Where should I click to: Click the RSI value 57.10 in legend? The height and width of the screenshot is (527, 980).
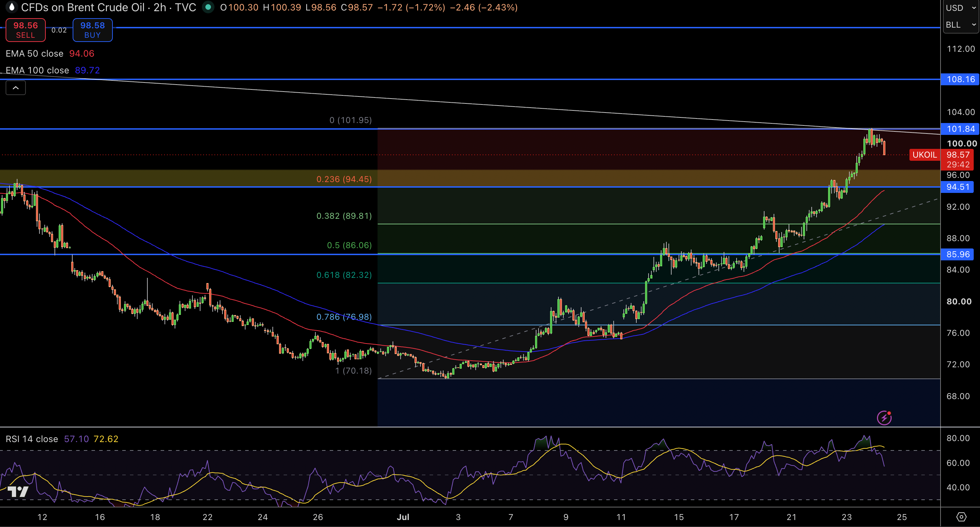(76, 439)
